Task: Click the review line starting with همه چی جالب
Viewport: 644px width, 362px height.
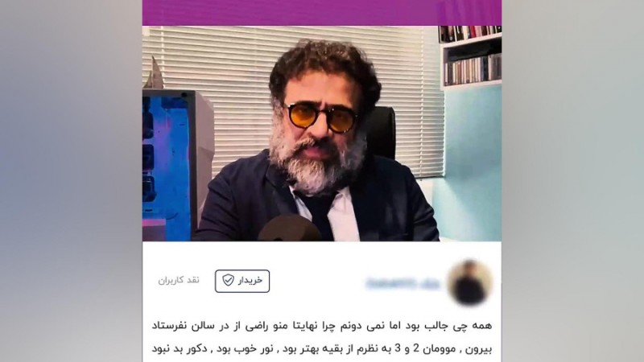Action: click(x=322, y=326)
